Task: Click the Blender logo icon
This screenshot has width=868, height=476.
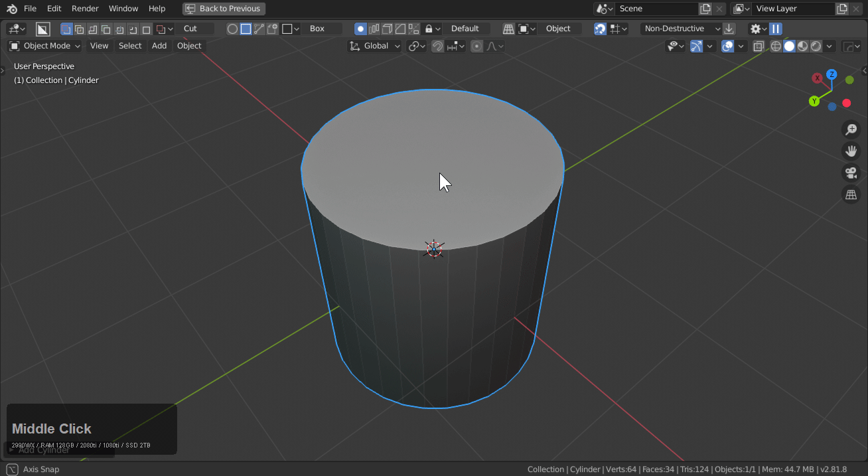Action: [x=12, y=9]
